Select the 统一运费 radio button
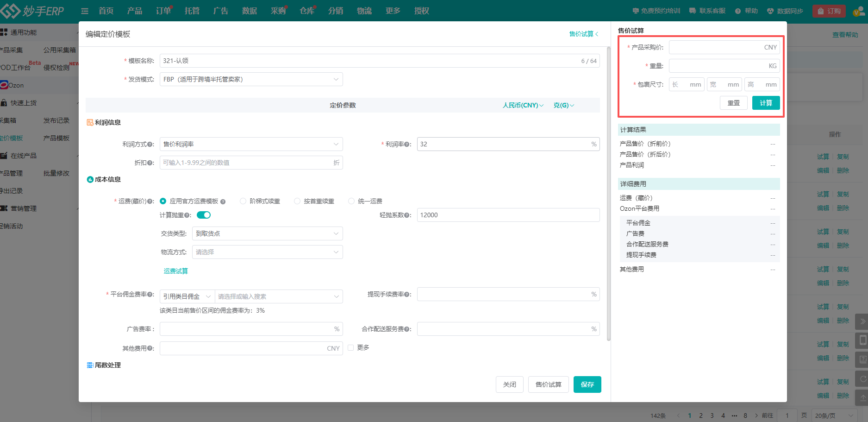 pos(351,201)
